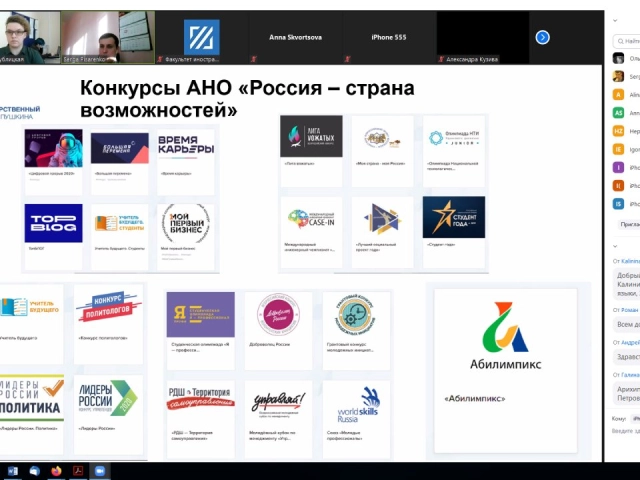This screenshot has width=640, height=480.
Task: Launch Firefox from the taskbar
Action: click(56, 471)
